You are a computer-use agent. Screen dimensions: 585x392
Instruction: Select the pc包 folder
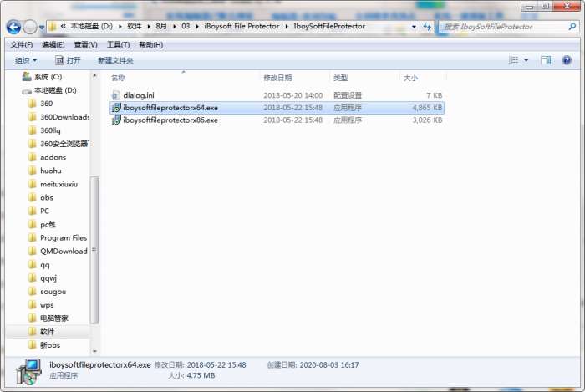[x=42, y=224]
